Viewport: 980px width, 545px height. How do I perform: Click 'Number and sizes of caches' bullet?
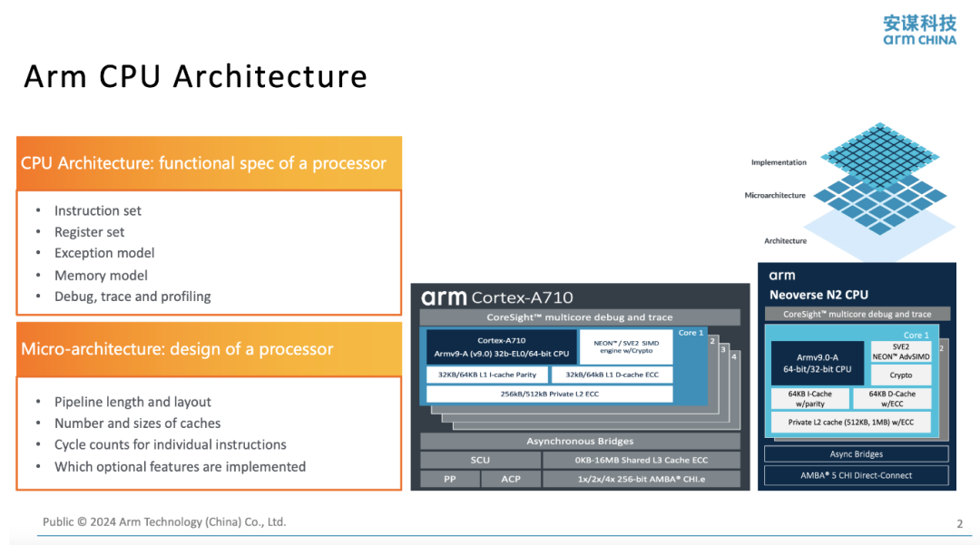(x=138, y=423)
